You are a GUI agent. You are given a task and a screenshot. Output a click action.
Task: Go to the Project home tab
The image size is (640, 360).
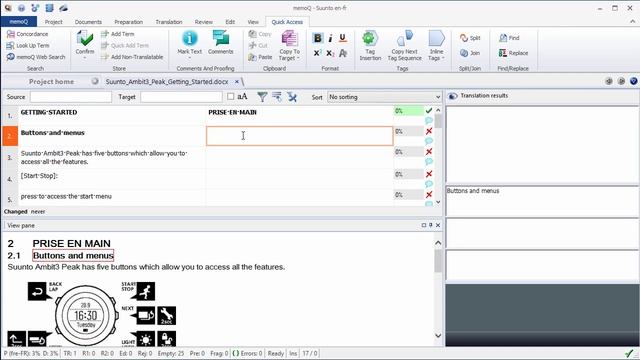[x=51, y=82]
